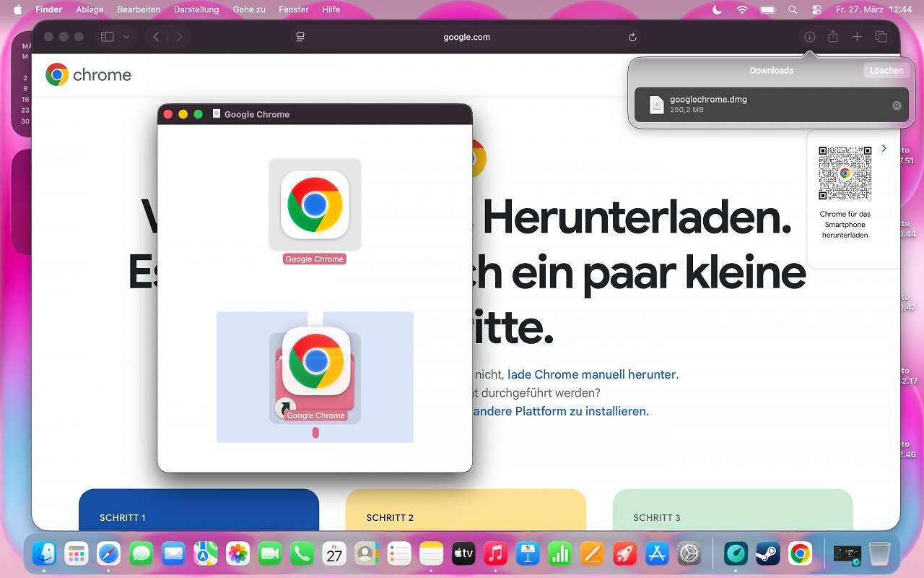Click the date and time in menu bar
Screen dimensions: 924x578
point(874,9)
